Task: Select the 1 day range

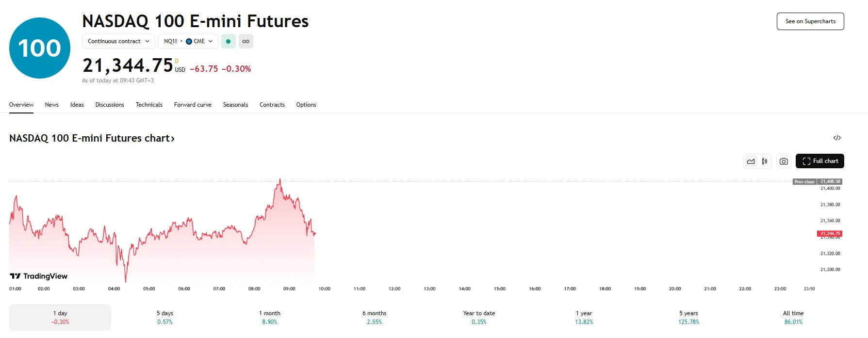Action: pyautogui.click(x=60, y=317)
